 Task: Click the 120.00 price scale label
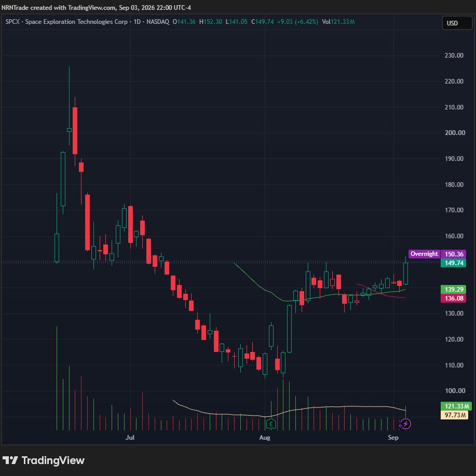pos(454,339)
